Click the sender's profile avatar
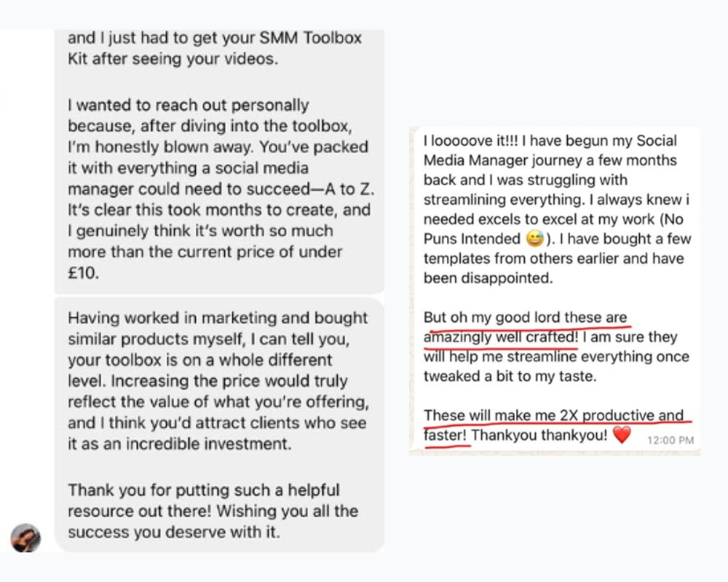Viewport: 728px width, 582px height. (x=25, y=538)
